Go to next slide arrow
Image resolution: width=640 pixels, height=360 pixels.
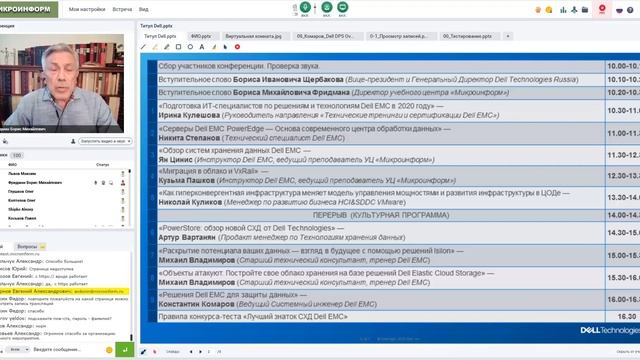point(200,351)
